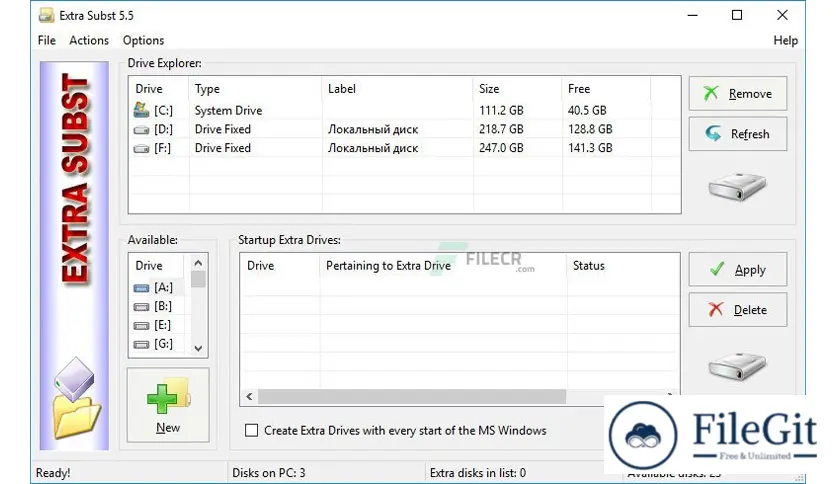Open the Actions menu
Viewport: 836px width, 484px height.
coord(89,41)
